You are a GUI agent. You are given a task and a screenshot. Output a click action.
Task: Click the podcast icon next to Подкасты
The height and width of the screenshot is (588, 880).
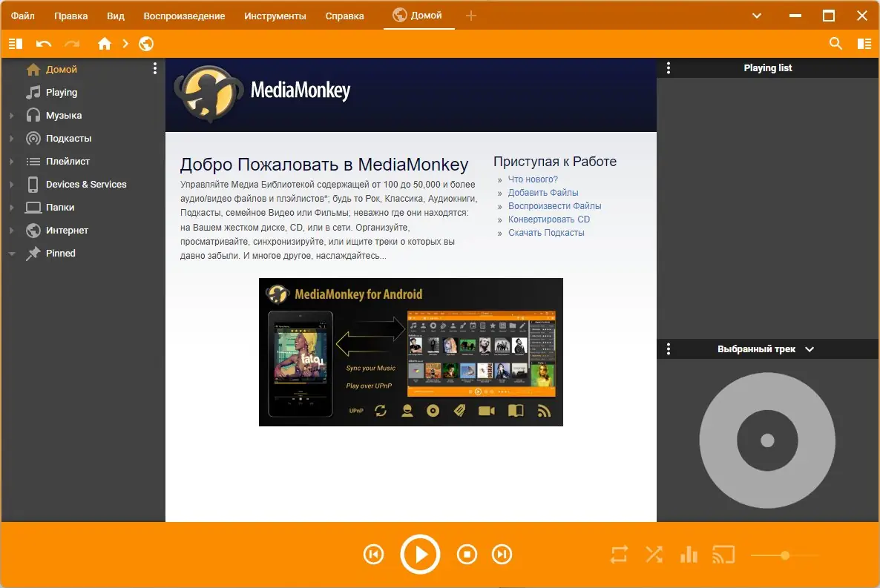pyautogui.click(x=33, y=139)
